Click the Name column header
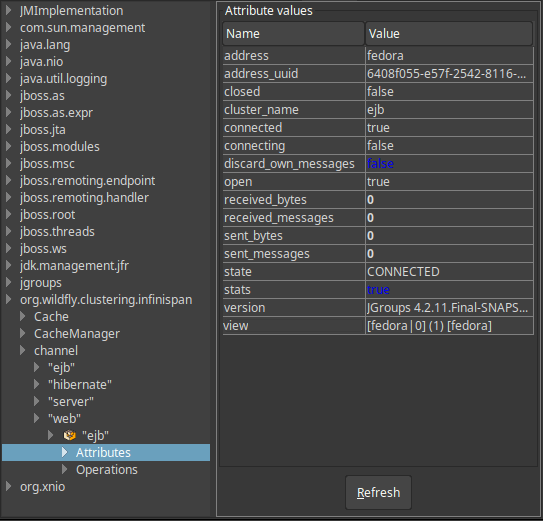The height and width of the screenshot is (521, 543). (x=293, y=34)
